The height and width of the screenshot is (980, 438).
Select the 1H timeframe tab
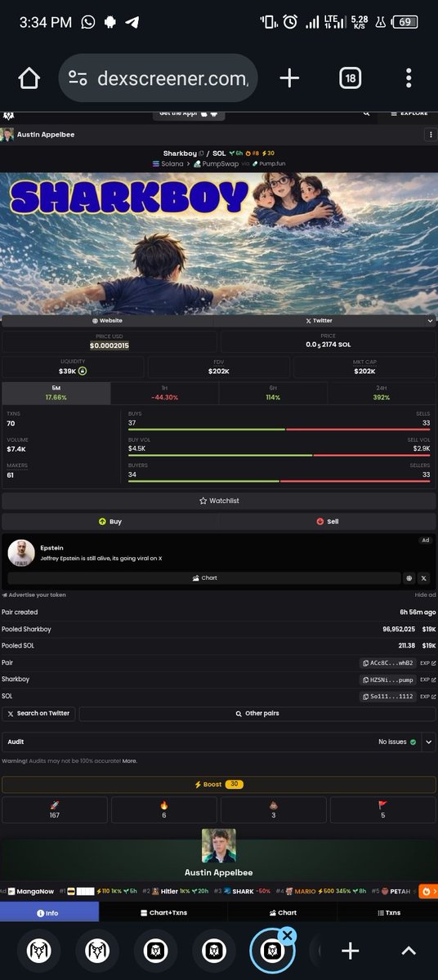pyautogui.click(x=164, y=393)
